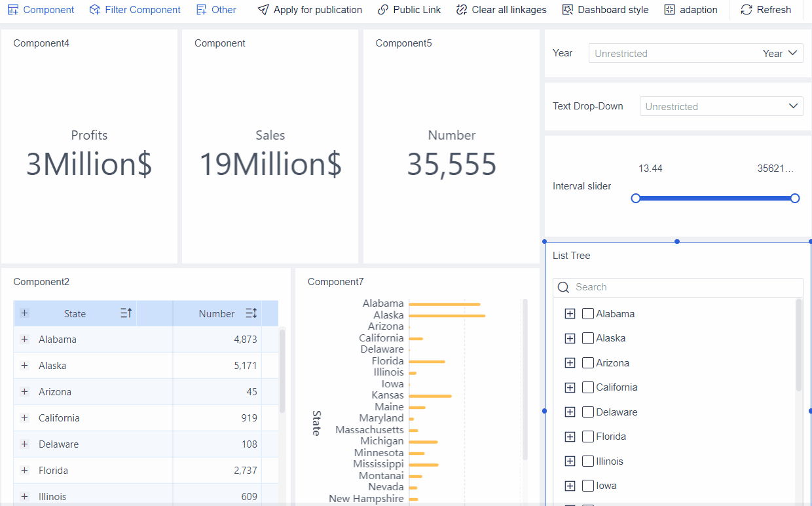
Task: Select the Florida checkbox in List Tree
Action: pos(588,437)
